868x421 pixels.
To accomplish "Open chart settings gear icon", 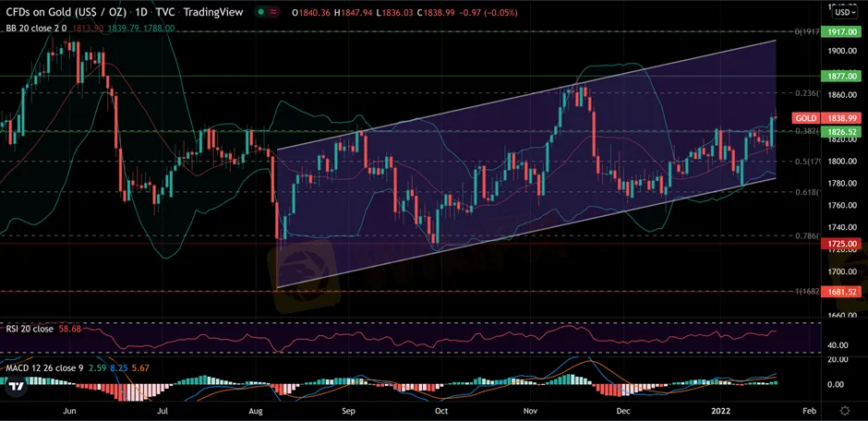I will coord(844,409).
